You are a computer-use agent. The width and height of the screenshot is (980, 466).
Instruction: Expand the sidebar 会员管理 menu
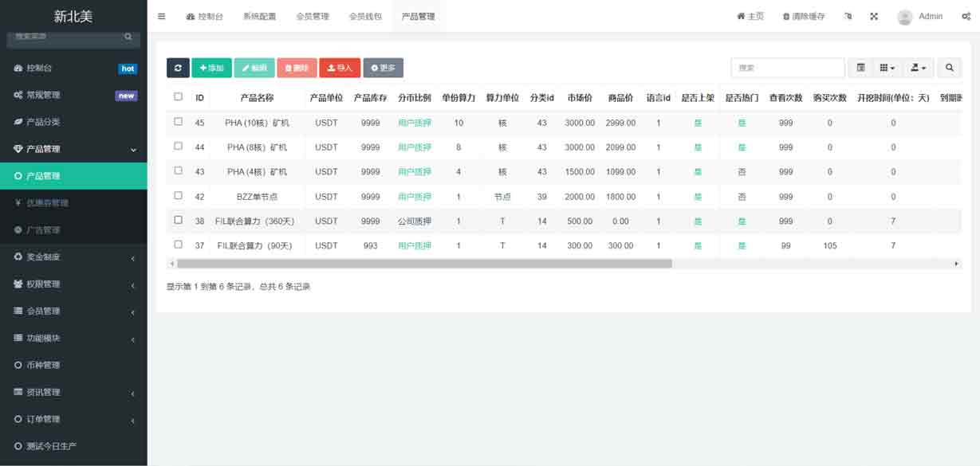coord(73,311)
